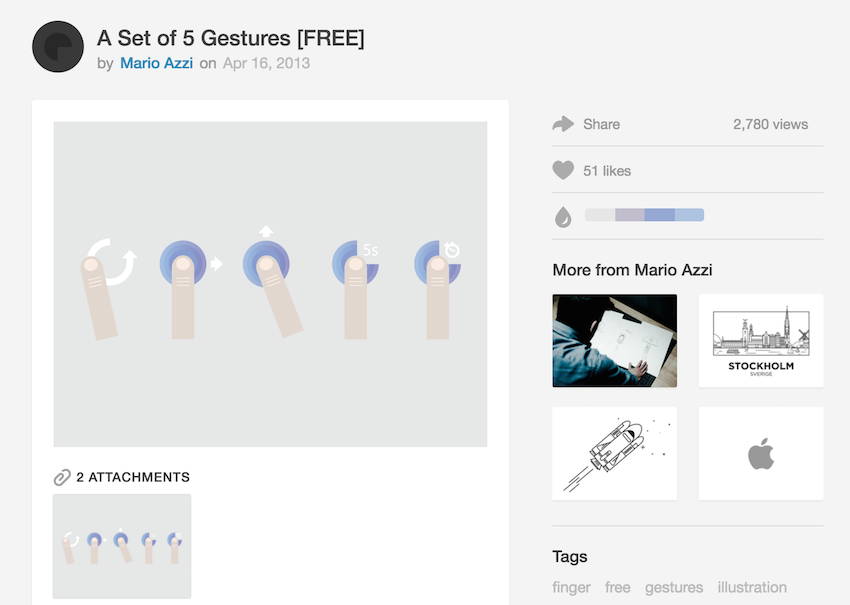Open the small gestures attachment thumbnail
Viewport: 850px width, 605px height.
point(122,546)
